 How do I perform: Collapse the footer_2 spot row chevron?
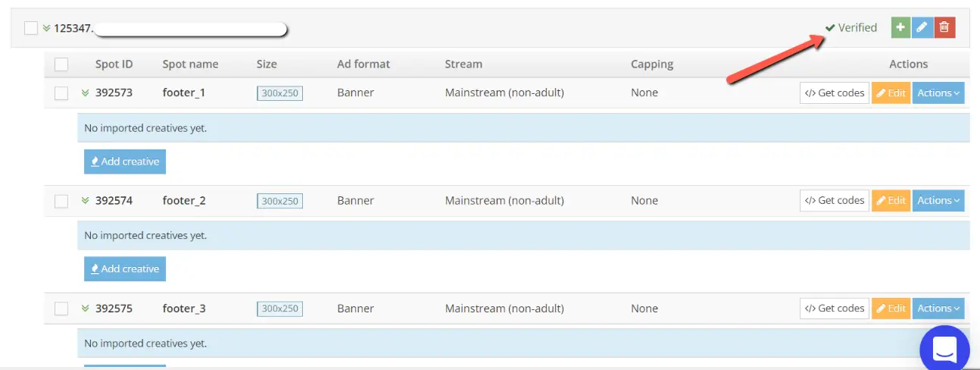pyautogui.click(x=85, y=201)
